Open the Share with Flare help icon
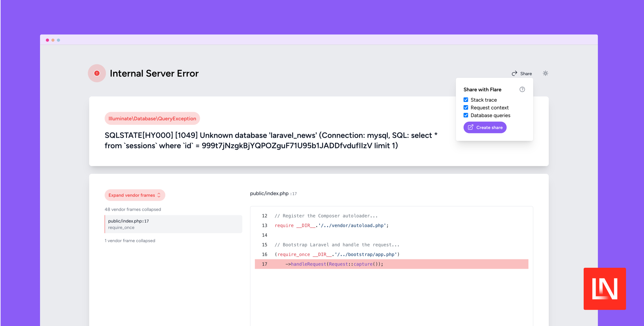644x326 pixels. (x=522, y=90)
